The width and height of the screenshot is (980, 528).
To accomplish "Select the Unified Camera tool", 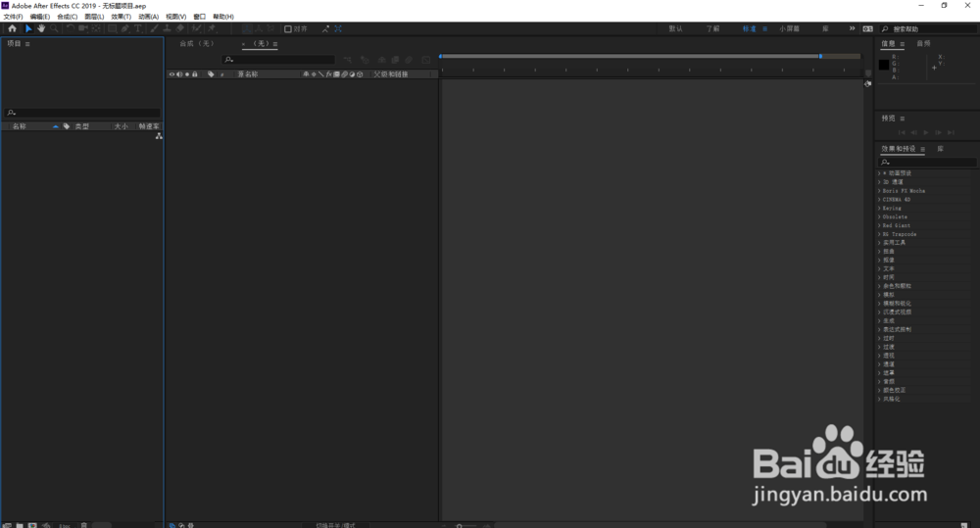I will [x=83, y=28].
